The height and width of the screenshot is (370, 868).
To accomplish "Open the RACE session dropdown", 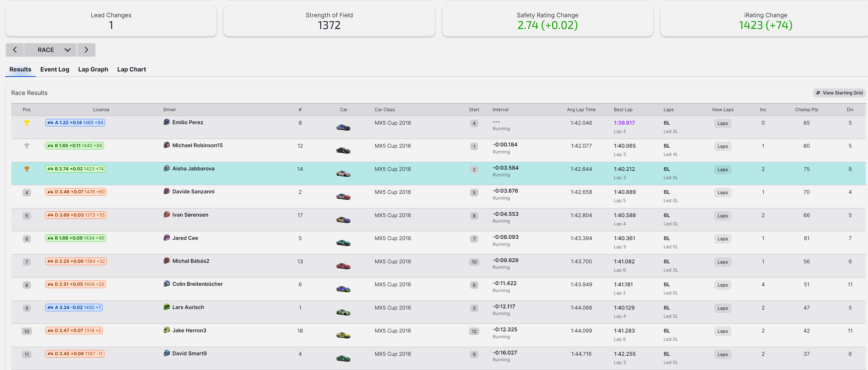I will point(50,50).
